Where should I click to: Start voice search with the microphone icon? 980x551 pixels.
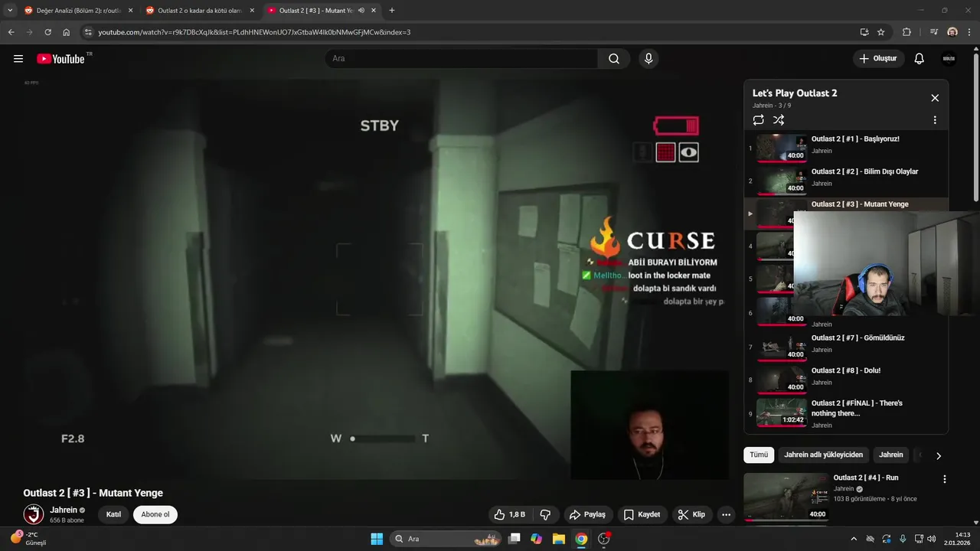648,59
